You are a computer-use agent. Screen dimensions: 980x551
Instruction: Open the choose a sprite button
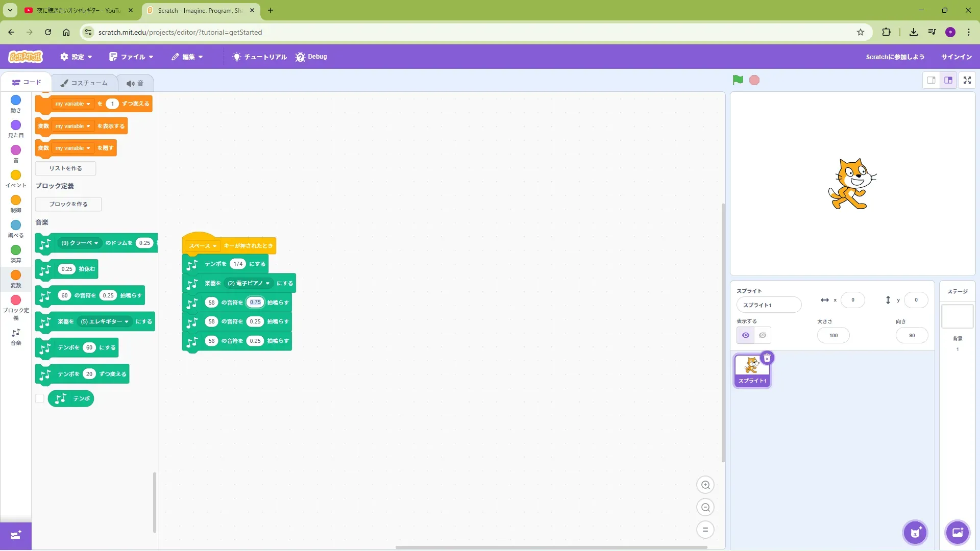click(x=915, y=533)
